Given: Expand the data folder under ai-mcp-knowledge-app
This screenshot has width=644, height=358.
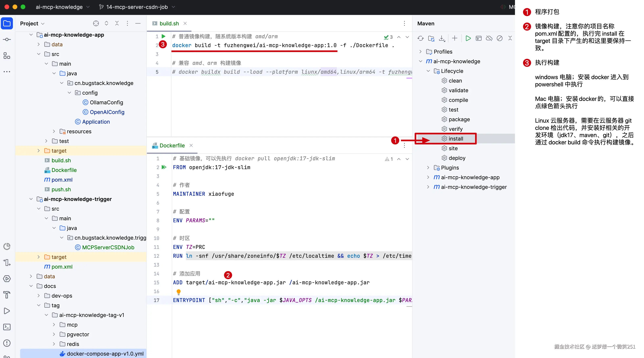Looking at the screenshot, I should 39,44.
